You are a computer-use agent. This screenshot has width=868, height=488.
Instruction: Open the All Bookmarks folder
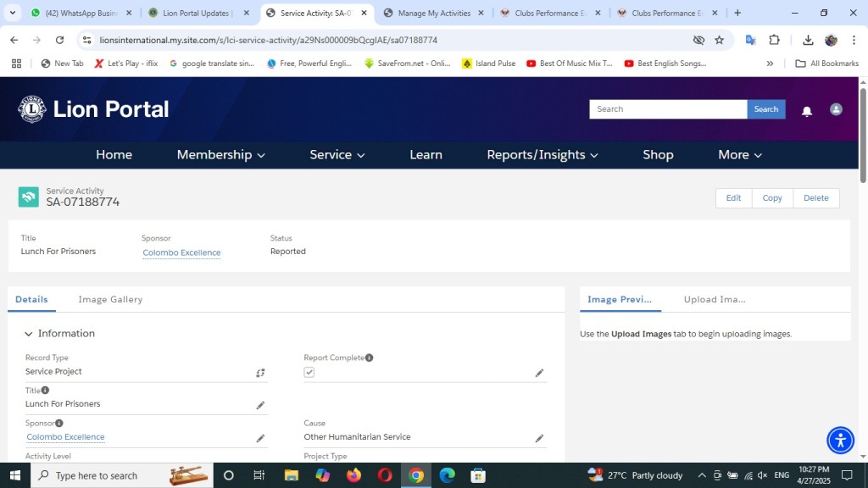[x=827, y=64]
